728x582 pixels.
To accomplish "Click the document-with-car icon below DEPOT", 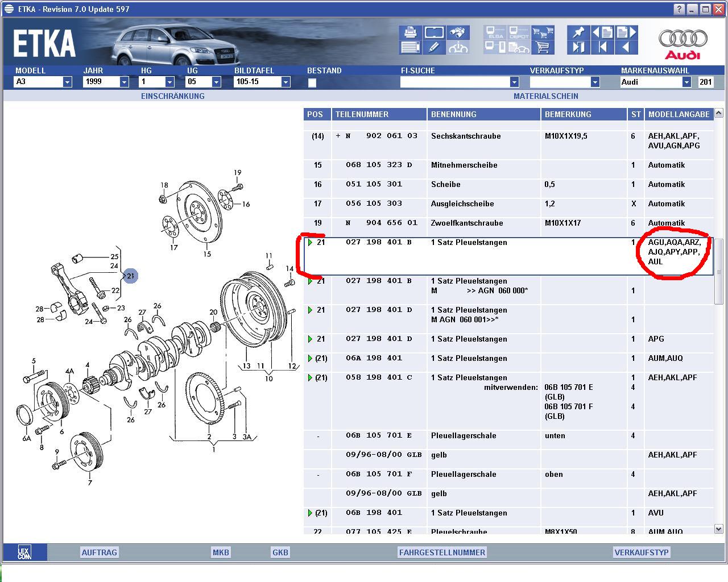I will tap(519, 47).
